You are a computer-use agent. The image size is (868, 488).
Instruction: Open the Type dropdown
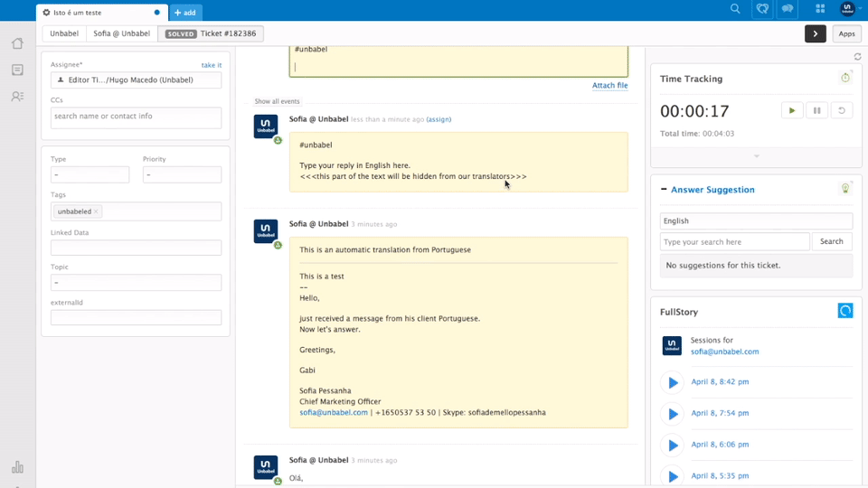pyautogui.click(x=90, y=174)
